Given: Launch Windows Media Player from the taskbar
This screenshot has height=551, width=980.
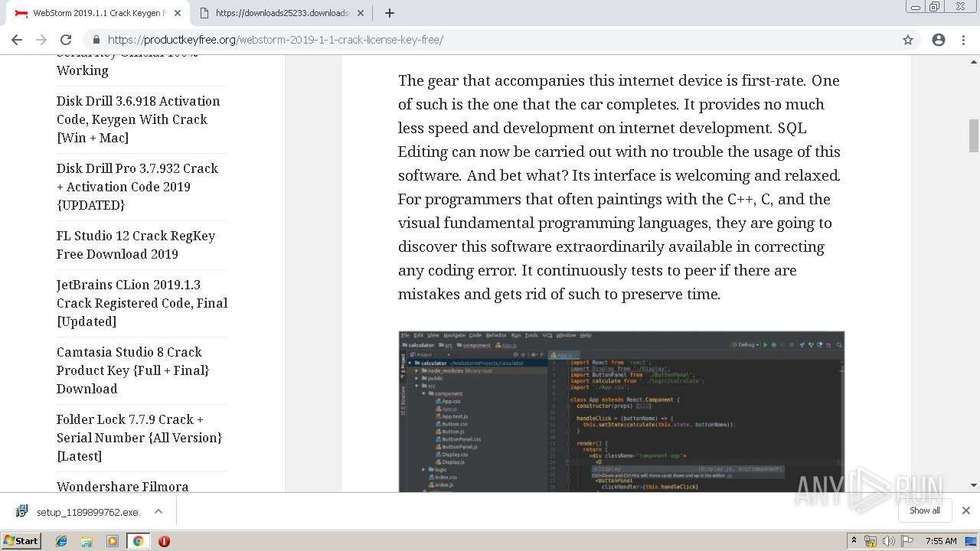Looking at the screenshot, I should coord(113,541).
